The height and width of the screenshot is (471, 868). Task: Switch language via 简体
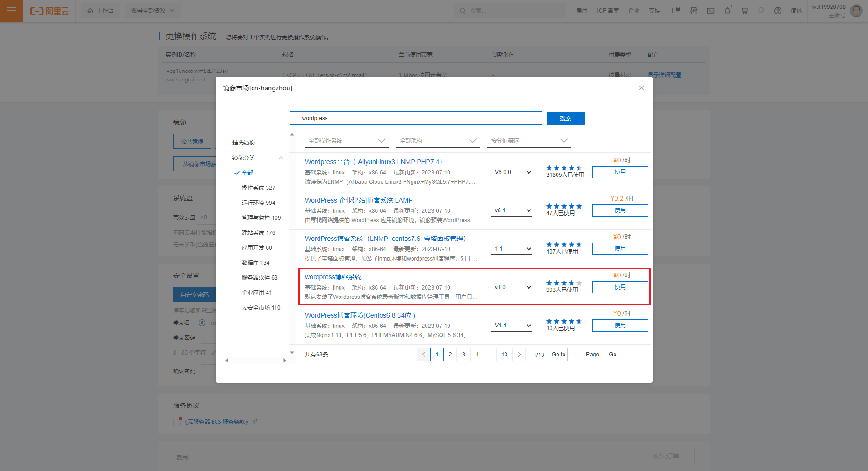click(796, 11)
